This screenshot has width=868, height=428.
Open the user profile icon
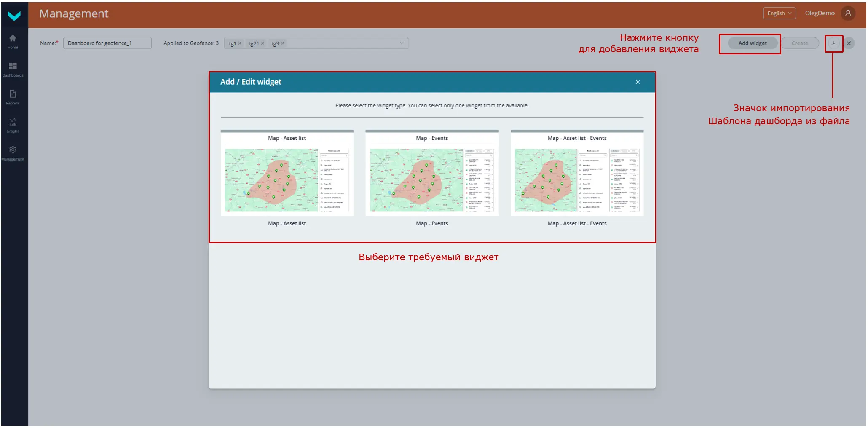pyautogui.click(x=848, y=13)
